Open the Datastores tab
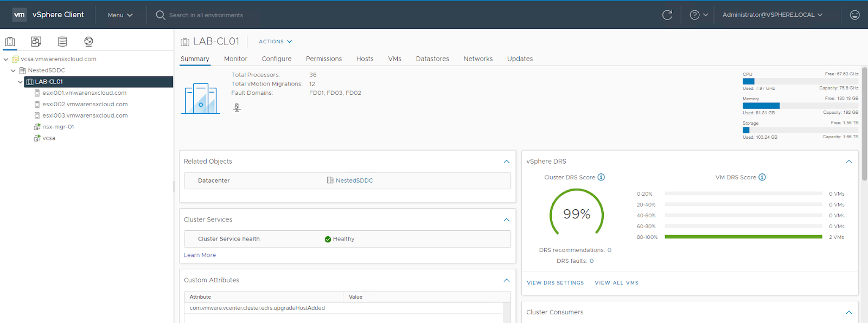This screenshot has height=323, width=868. tap(432, 59)
